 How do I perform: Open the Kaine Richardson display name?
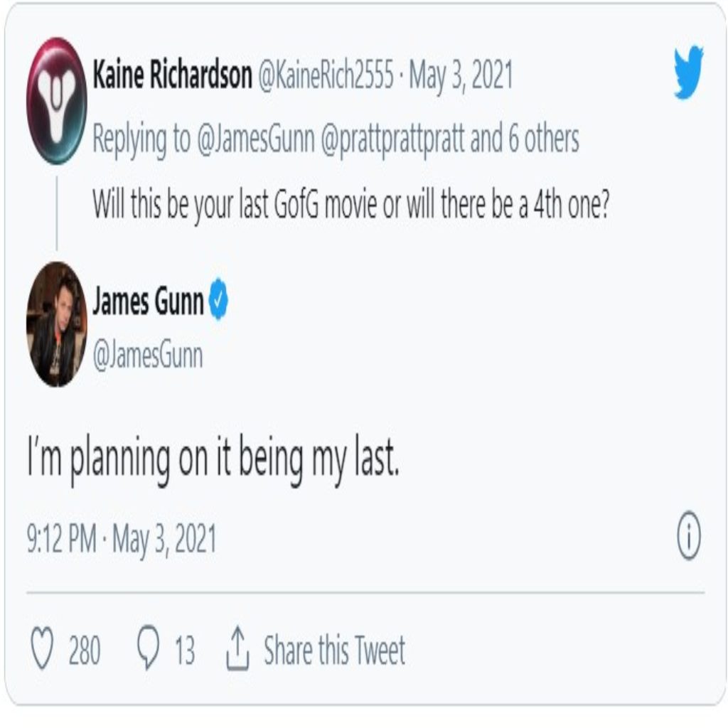pos(172,76)
